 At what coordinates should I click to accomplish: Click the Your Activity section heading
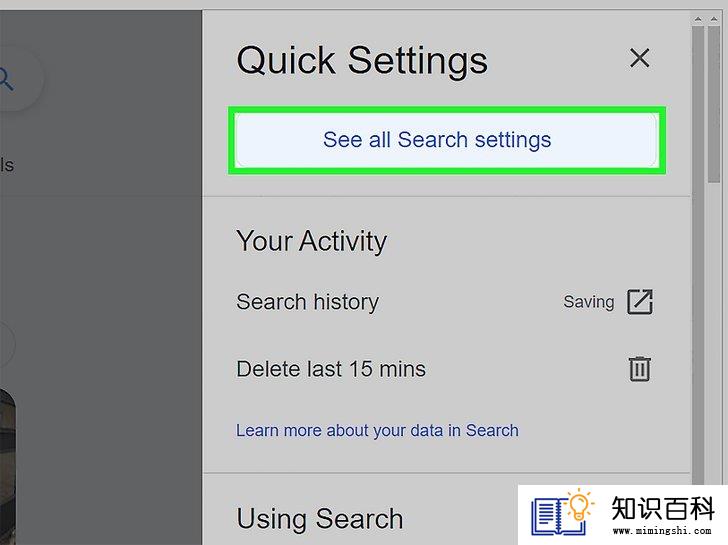[x=312, y=241]
